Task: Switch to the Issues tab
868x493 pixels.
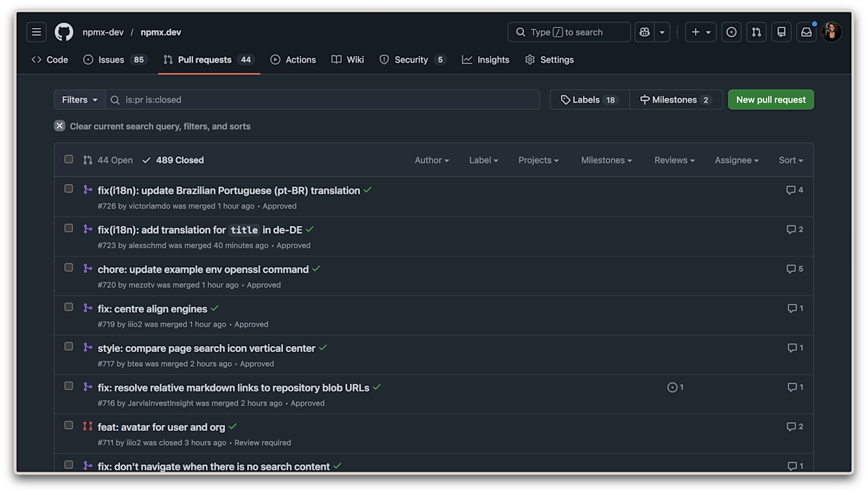Action: (115, 59)
